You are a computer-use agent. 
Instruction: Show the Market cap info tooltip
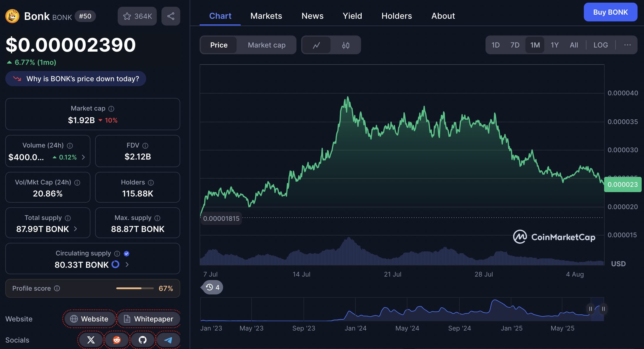coord(111,109)
